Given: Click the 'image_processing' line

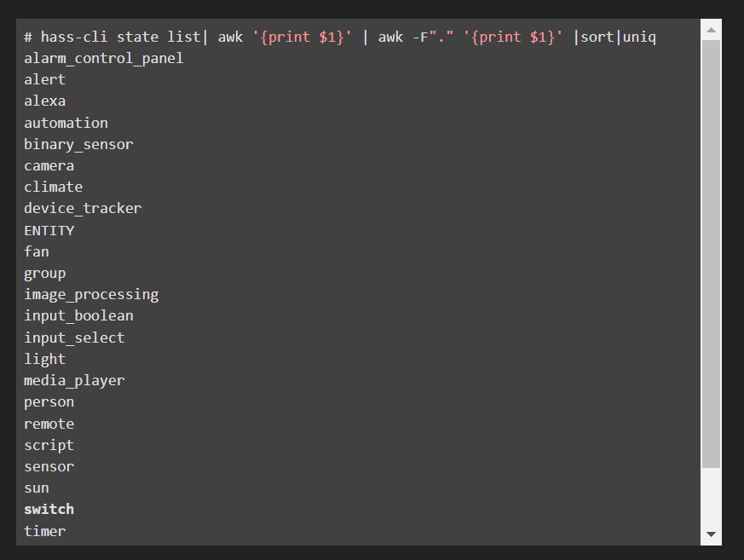Looking at the screenshot, I should click(x=91, y=294).
